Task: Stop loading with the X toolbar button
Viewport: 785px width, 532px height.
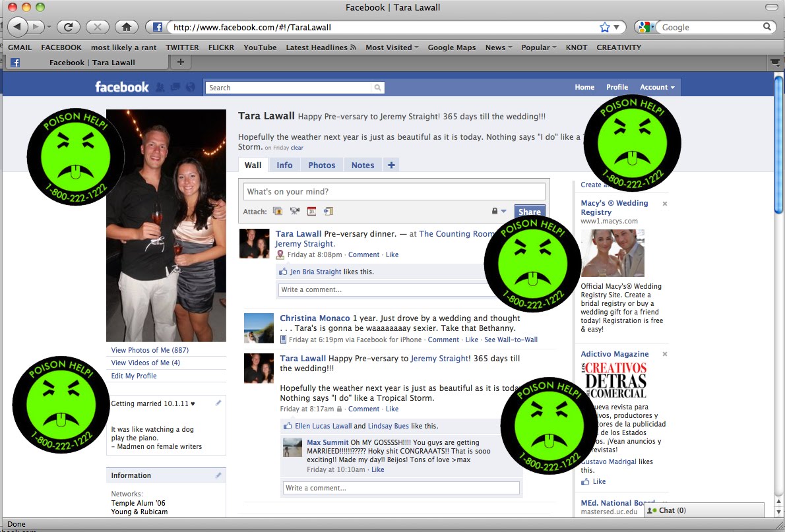Action: [98, 27]
